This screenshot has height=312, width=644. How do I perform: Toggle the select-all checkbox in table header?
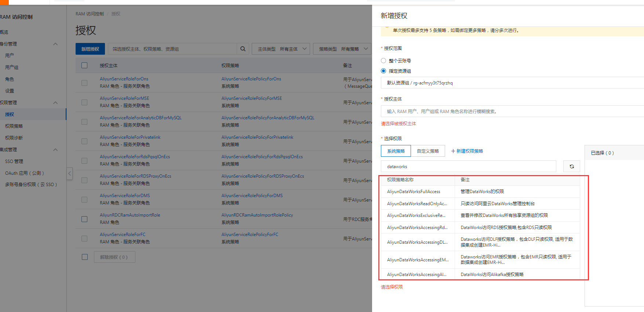click(84, 65)
